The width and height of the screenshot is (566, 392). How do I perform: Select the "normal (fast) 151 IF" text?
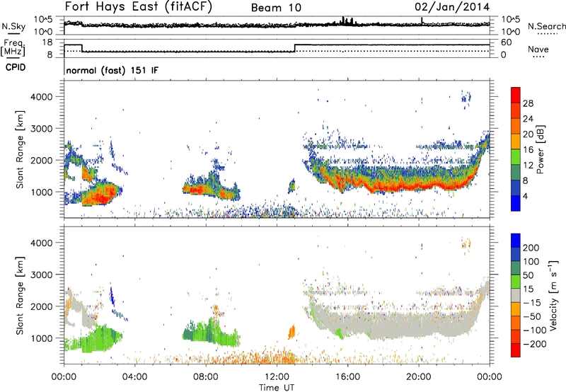point(112,70)
